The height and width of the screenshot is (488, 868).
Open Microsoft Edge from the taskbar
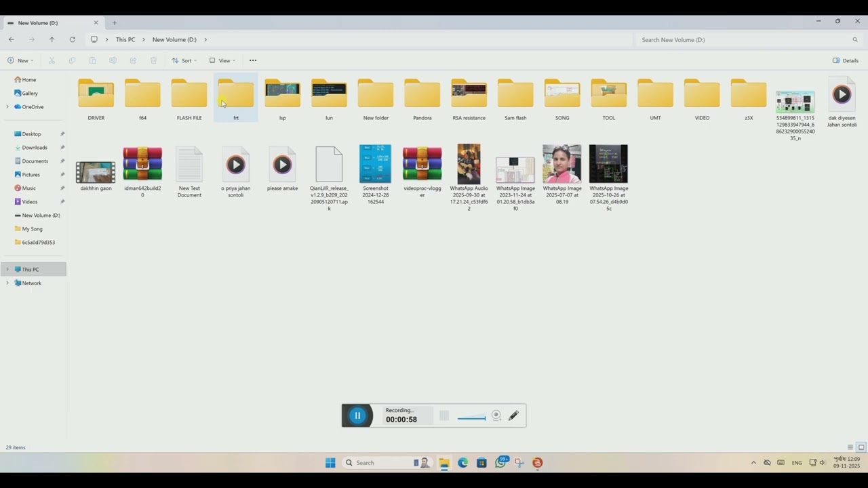coord(463,463)
